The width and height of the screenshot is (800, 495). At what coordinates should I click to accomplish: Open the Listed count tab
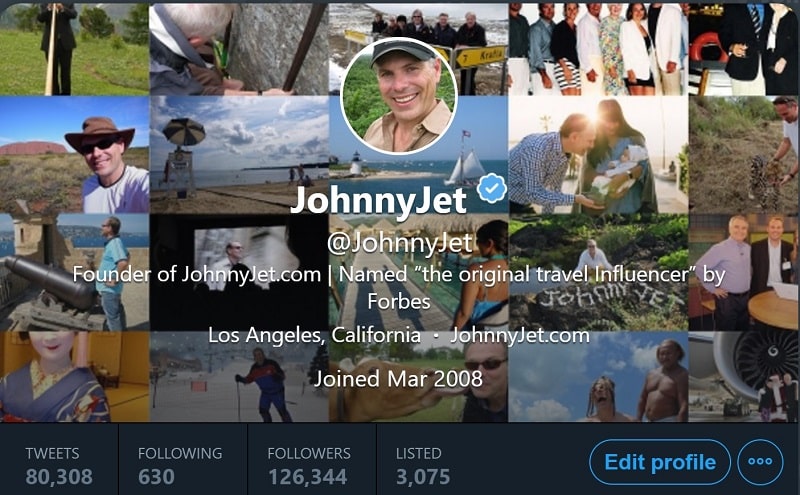[x=423, y=465]
